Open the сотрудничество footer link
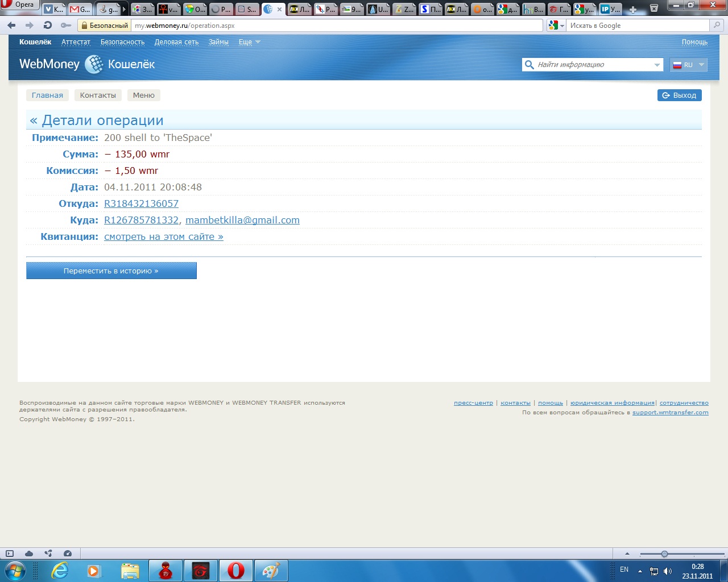The width and height of the screenshot is (728, 582). 684,403
